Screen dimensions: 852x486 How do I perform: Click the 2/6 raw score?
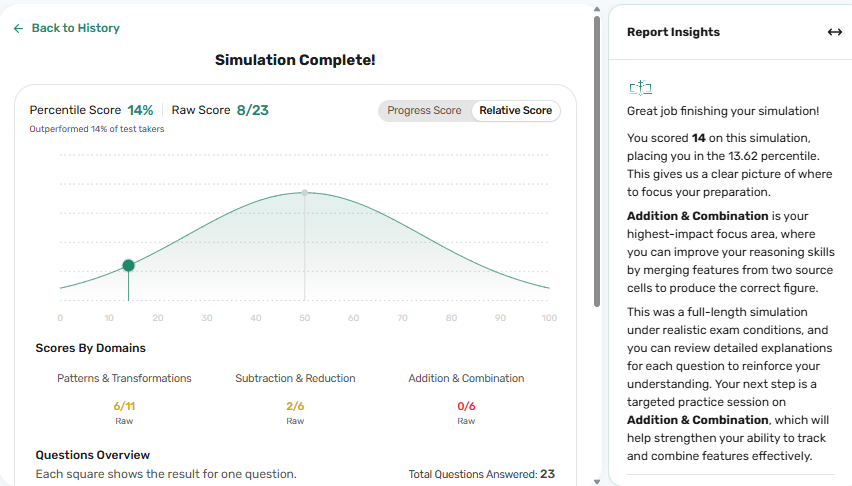(295, 406)
